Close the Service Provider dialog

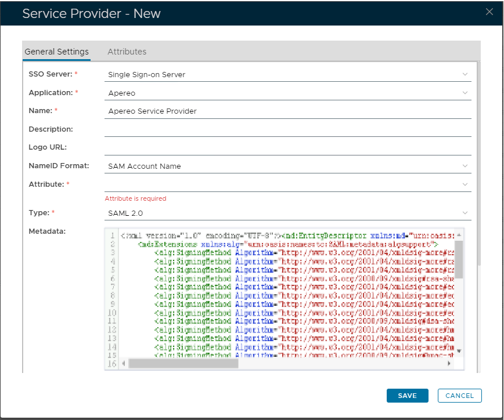(x=489, y=12)
